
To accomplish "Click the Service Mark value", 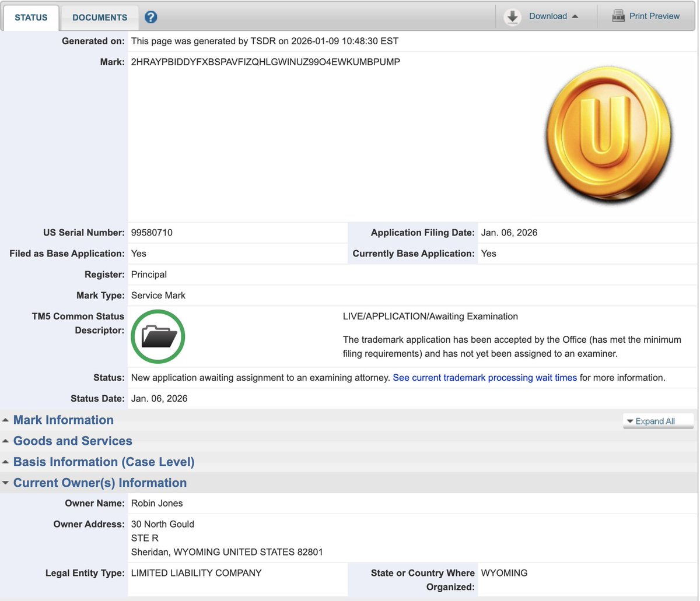I will (158, 296).
